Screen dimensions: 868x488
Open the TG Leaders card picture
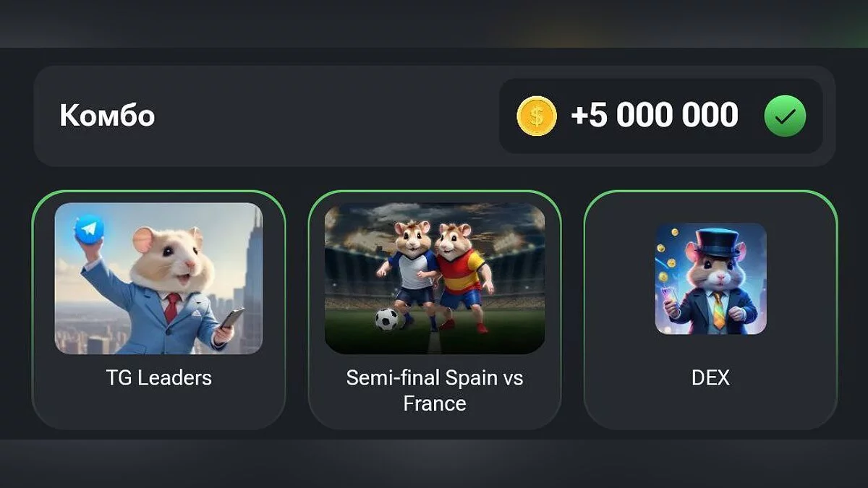click(158, 278)
